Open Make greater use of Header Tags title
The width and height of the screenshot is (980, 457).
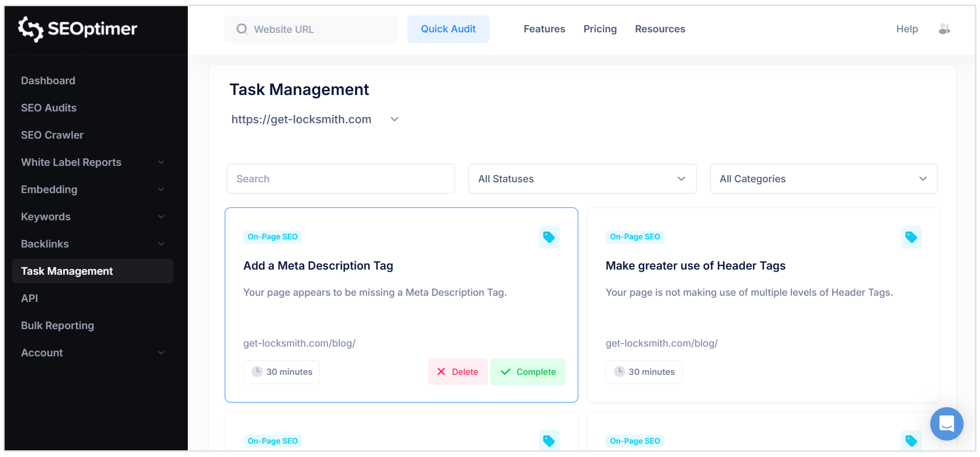point(696,266)
